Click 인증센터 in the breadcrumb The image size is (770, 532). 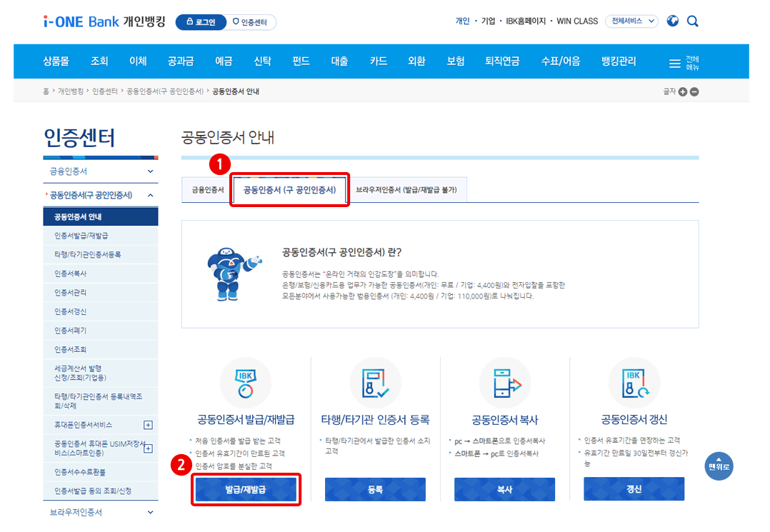tap(105, 92)
